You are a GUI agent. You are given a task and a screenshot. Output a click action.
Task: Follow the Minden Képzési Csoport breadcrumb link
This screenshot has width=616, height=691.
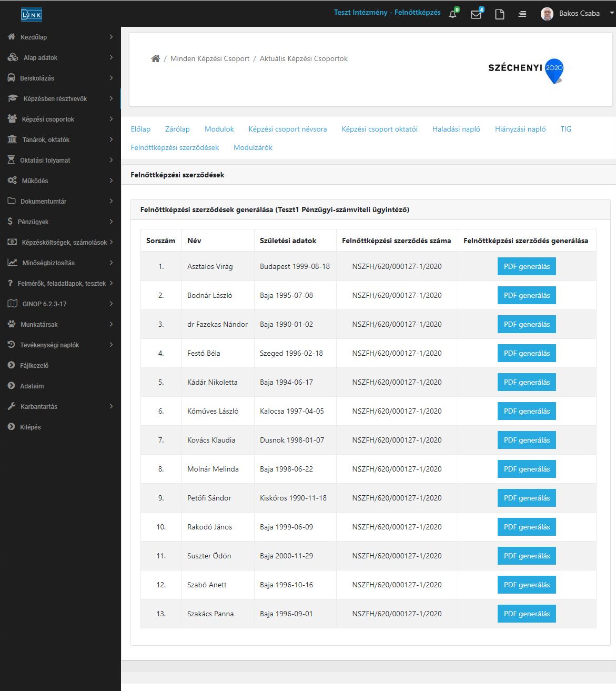[210, 58]
